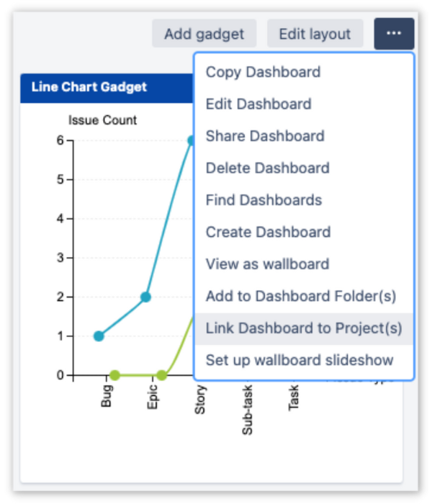
Task: Choose View as wallboard option
Action: point(267,264)
